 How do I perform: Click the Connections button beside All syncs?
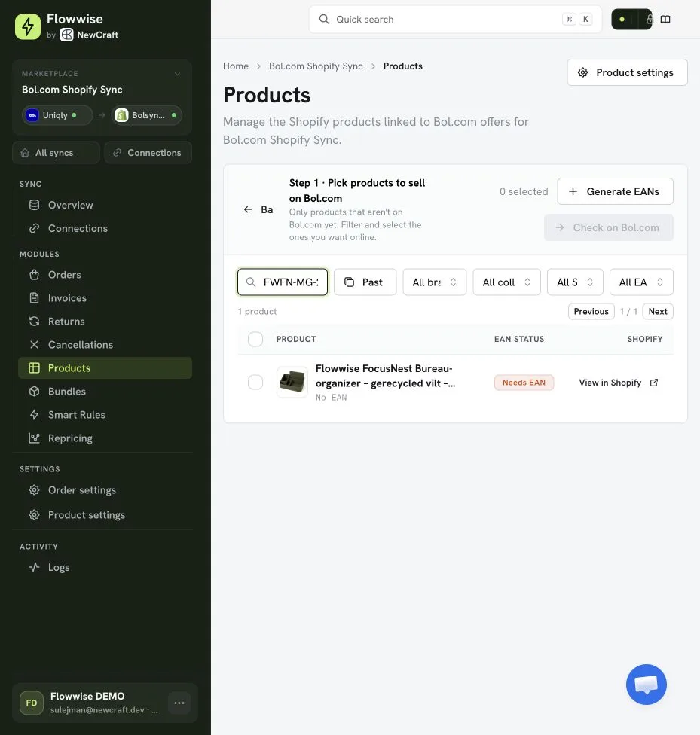click(148, 153)
